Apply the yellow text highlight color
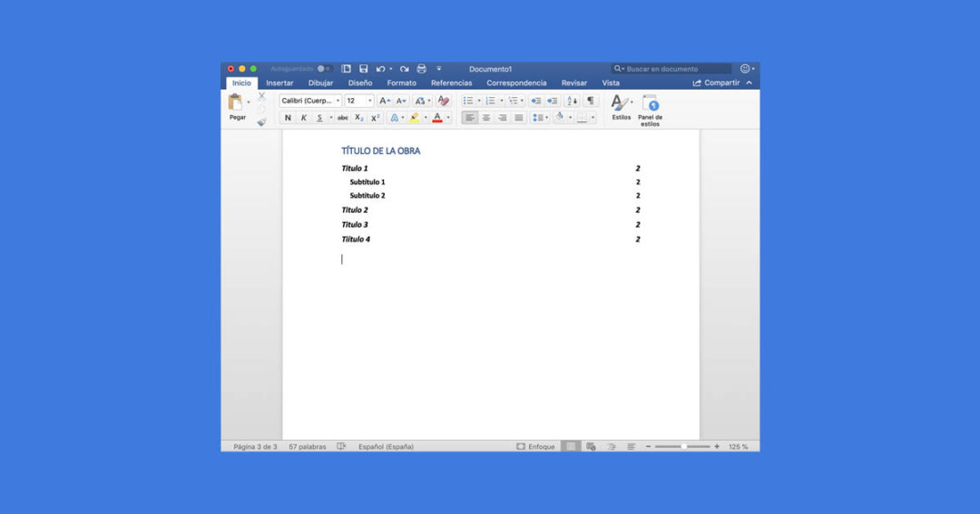The image size is (980, 514). (x=415, y=118)
